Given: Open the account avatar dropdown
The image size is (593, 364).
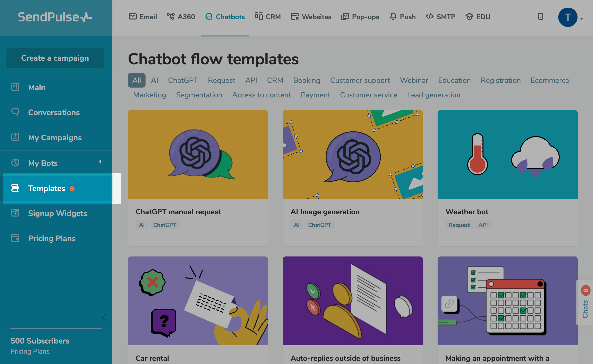Looking at the screenshot, I should click(568, 17).
